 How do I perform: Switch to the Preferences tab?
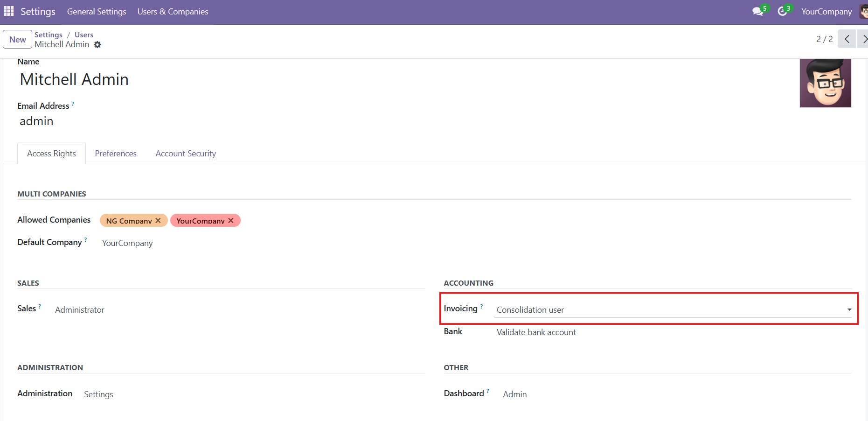[116, 154]
